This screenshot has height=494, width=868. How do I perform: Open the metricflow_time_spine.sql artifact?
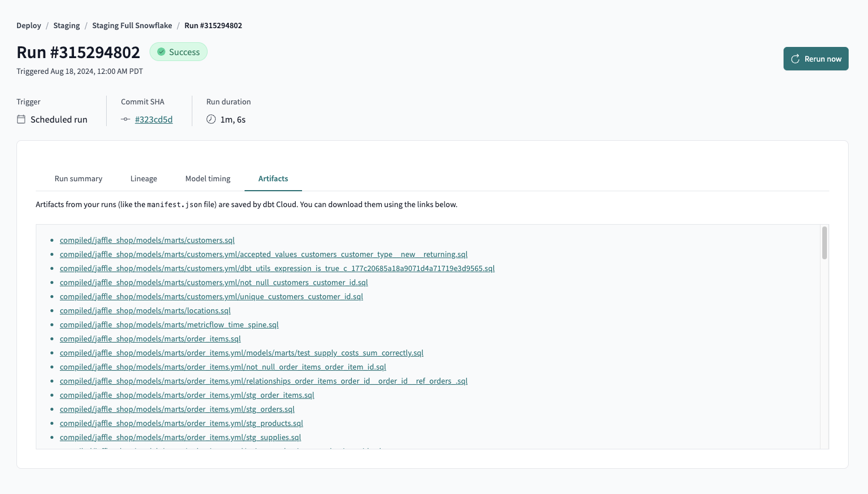[x=169, y=324]
